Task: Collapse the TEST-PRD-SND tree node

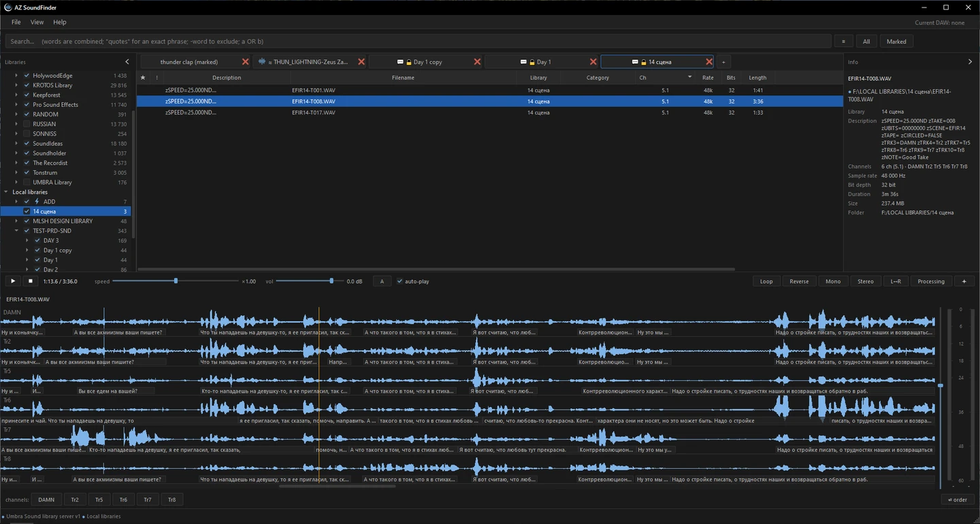Action: 16,231
